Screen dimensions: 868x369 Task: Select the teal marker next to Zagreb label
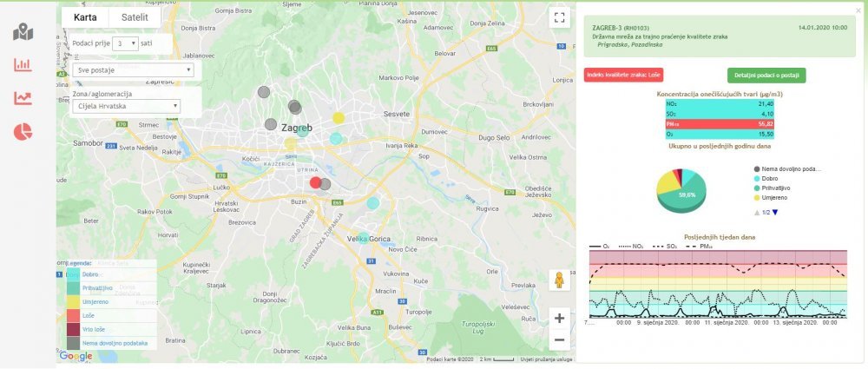coord(302,131)
